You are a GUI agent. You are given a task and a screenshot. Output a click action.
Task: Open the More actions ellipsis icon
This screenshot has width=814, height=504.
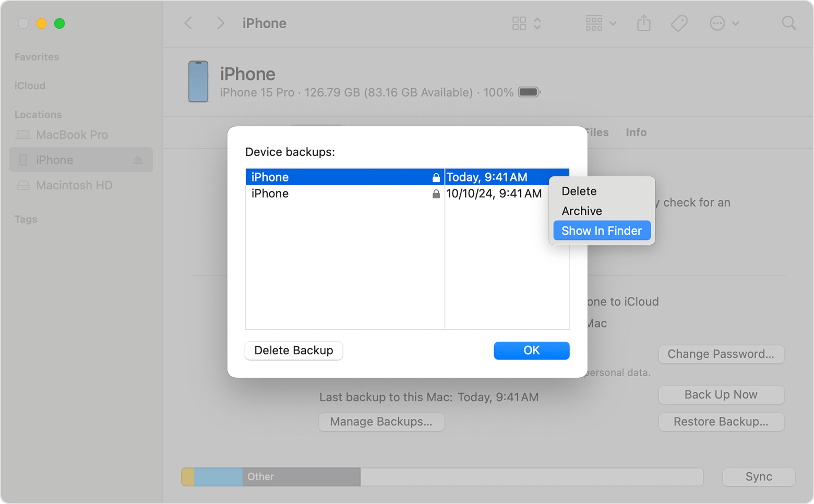pos(717,23)
